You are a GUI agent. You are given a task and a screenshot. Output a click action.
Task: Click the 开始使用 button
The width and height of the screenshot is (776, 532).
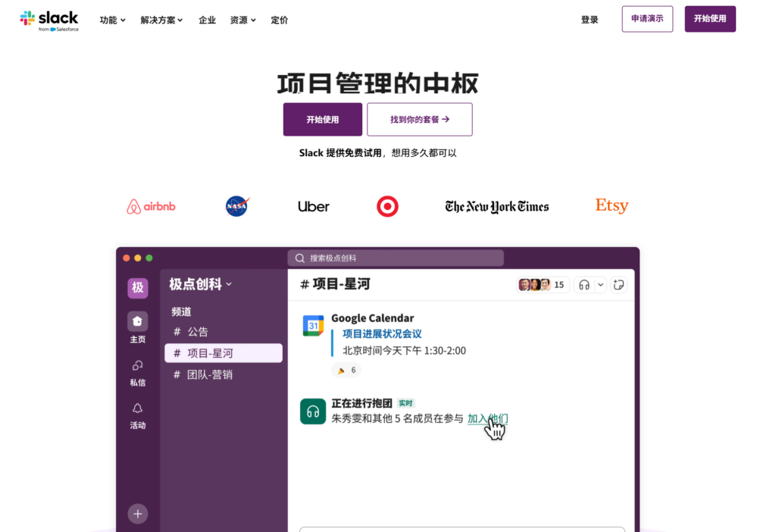322,119
